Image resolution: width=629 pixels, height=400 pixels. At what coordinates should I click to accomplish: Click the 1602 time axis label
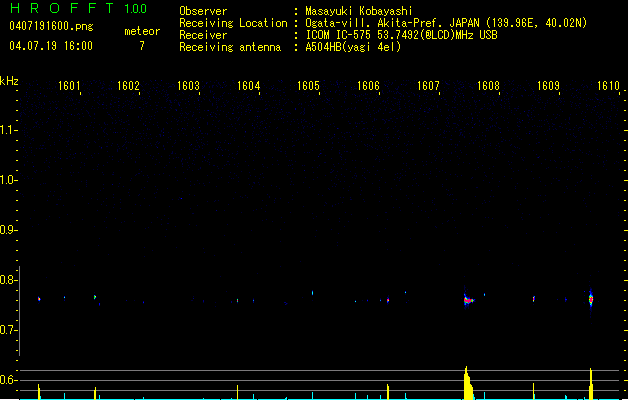click(128, 86)
